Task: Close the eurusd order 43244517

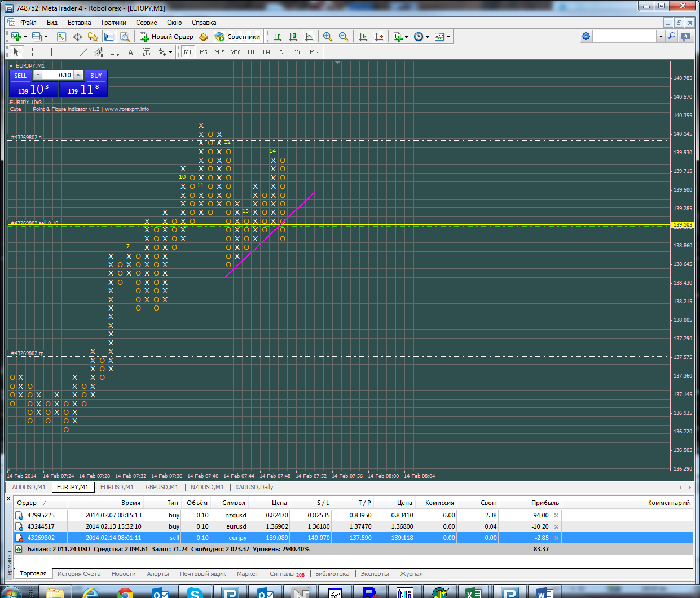Action: tap(557, 526)
